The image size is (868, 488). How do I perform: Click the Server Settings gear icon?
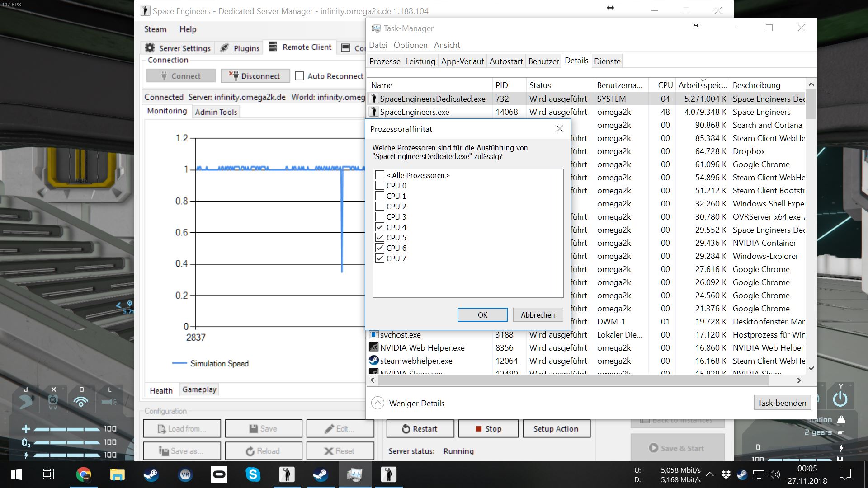(150, 48)
